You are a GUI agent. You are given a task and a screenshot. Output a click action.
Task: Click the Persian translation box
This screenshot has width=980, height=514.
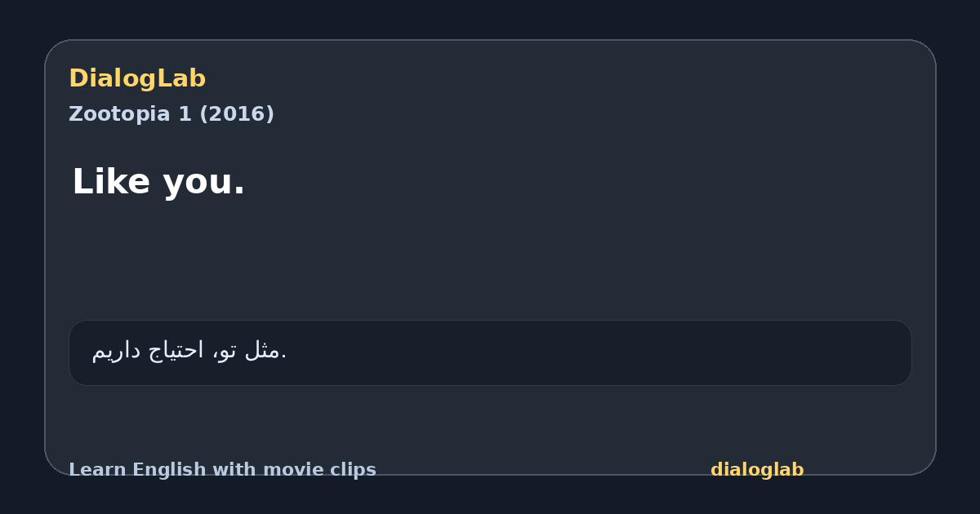(490, 352)
